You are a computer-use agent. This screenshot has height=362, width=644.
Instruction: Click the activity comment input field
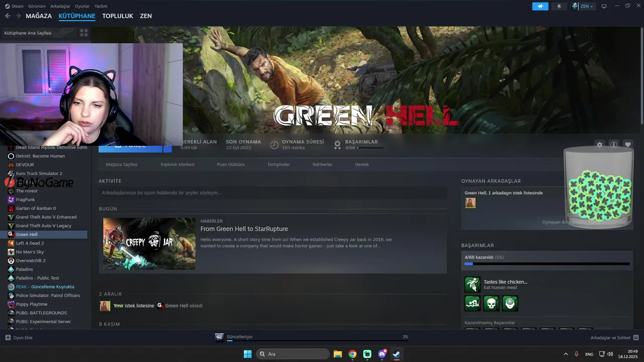point(273,193)
